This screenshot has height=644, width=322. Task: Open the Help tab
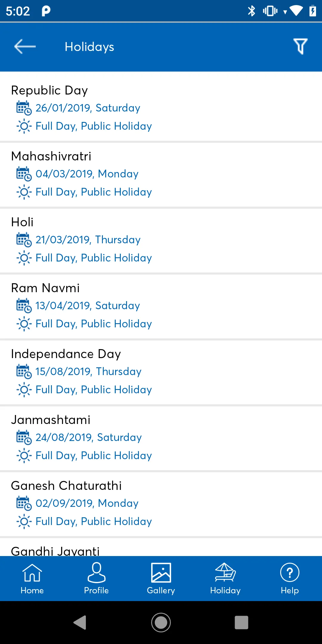290,578
